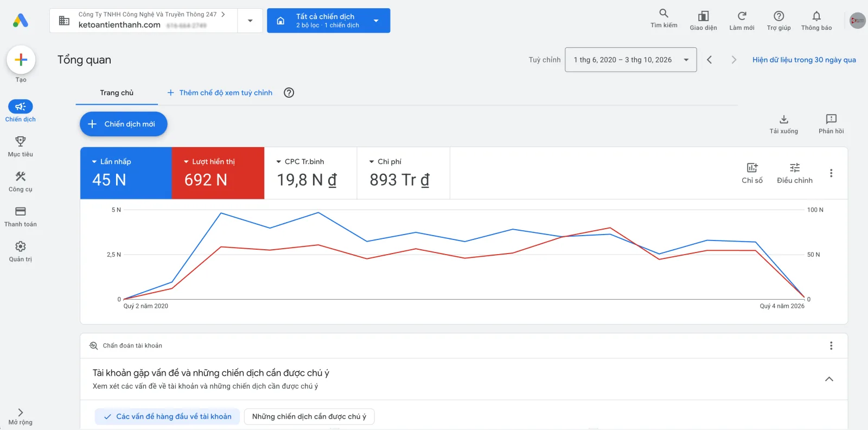Select the Trang chủ tab
The width and height of the screenshot is (868, 430).
tap(117, 93)
